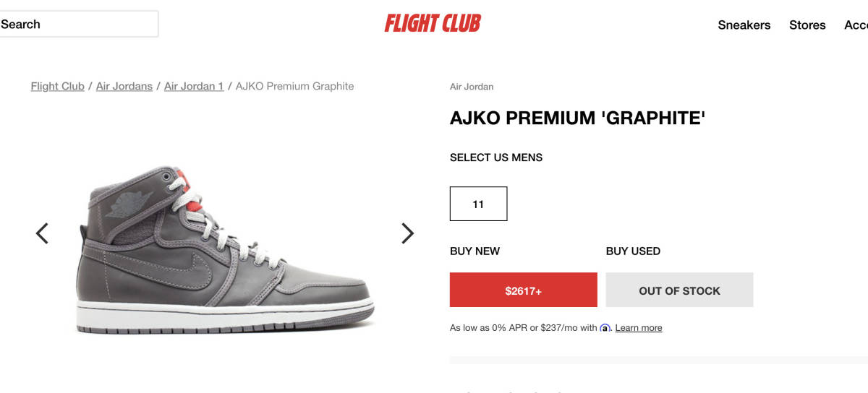Click the Out of Stock button

(x=679, y=290)
